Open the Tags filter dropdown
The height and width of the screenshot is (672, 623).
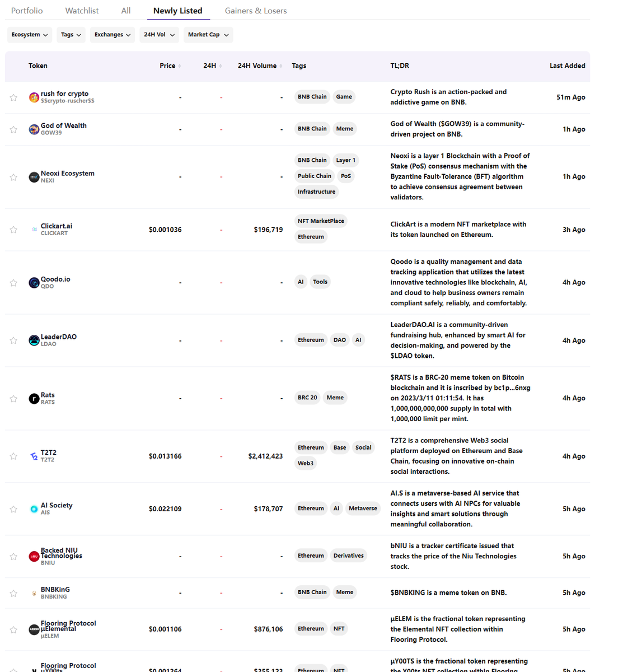pos(71,35)
